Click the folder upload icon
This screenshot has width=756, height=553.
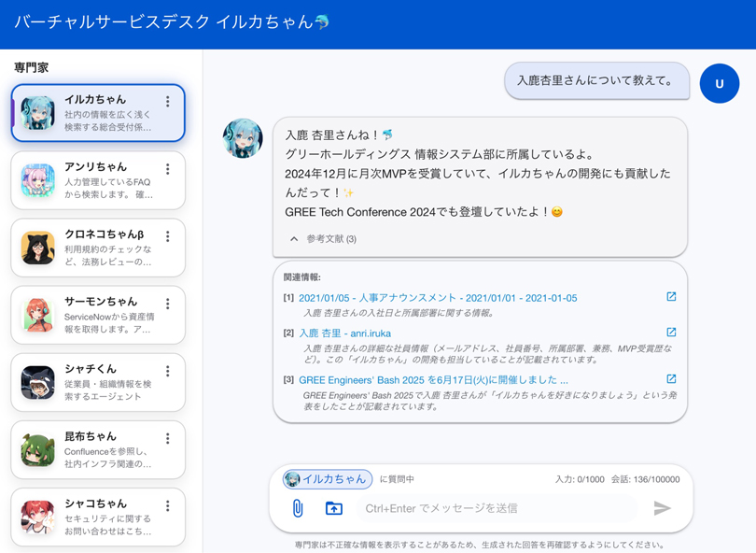click(x=333, y=508)
